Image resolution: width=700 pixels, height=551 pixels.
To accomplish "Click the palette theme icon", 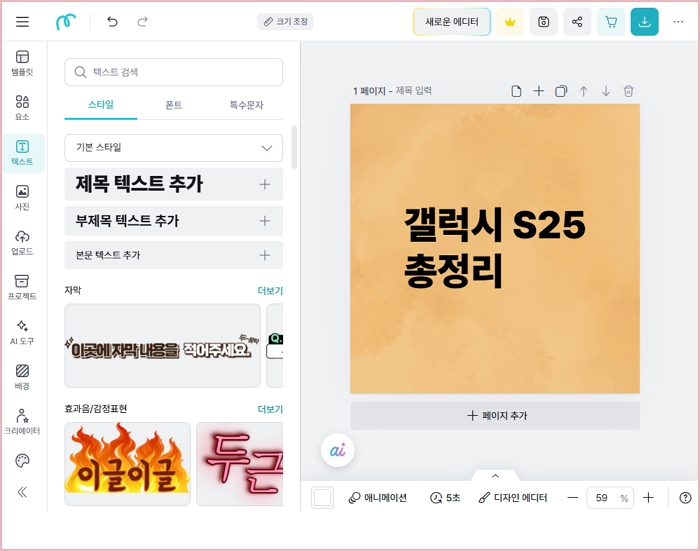I will point(22,460).
